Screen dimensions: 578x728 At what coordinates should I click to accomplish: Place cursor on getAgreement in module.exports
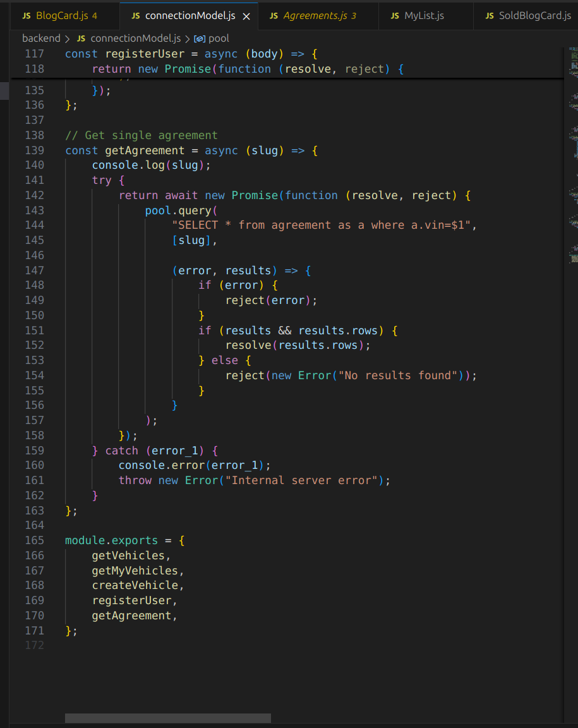[131, 616]
